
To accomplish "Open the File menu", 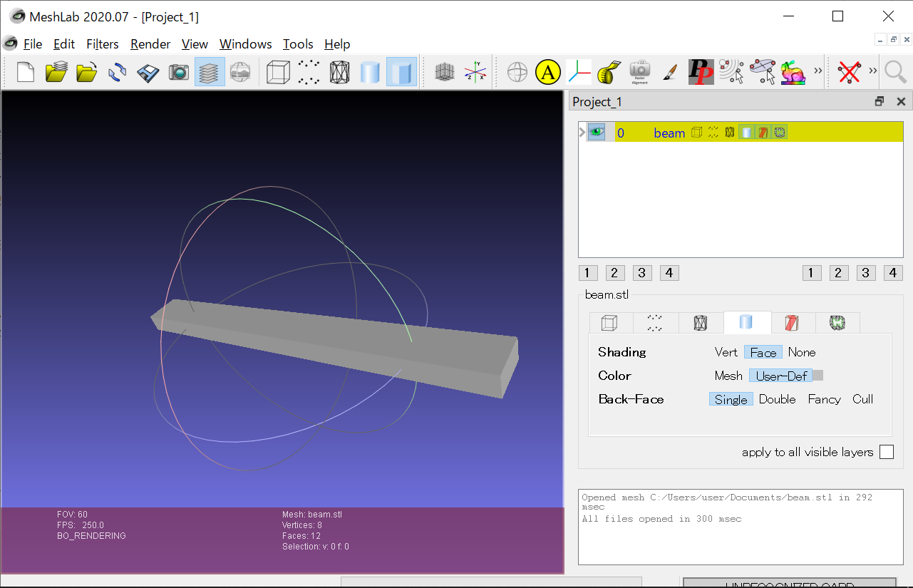I will click(33, 44).
